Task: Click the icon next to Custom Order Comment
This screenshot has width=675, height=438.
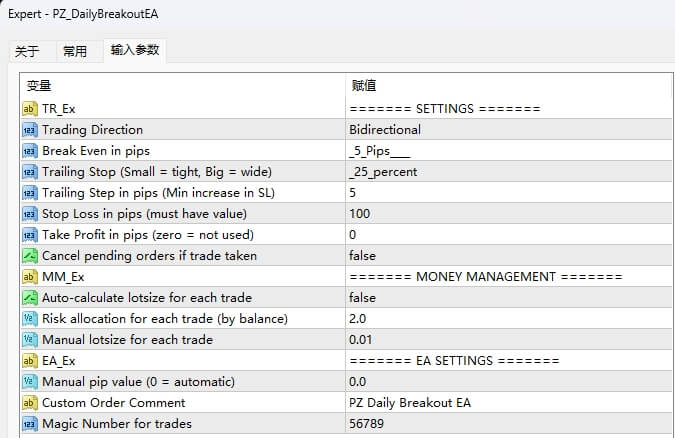Action: point(29,402)
